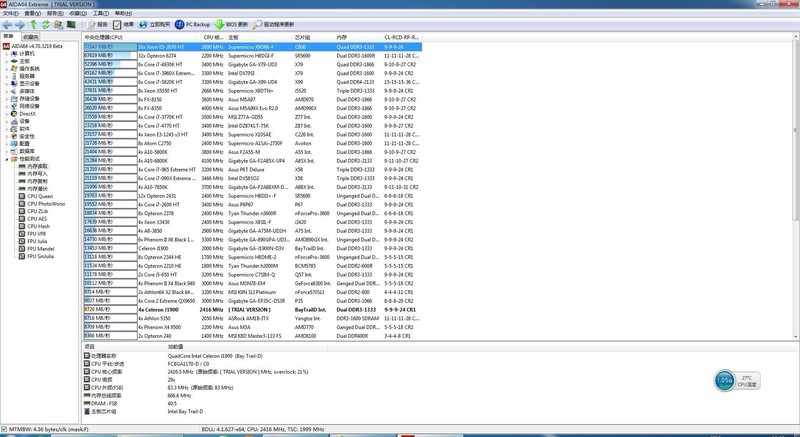The image size is (800, 437).
Task: Select the 32x Opteron 6274 result row
Action: (x=253, y=56)
